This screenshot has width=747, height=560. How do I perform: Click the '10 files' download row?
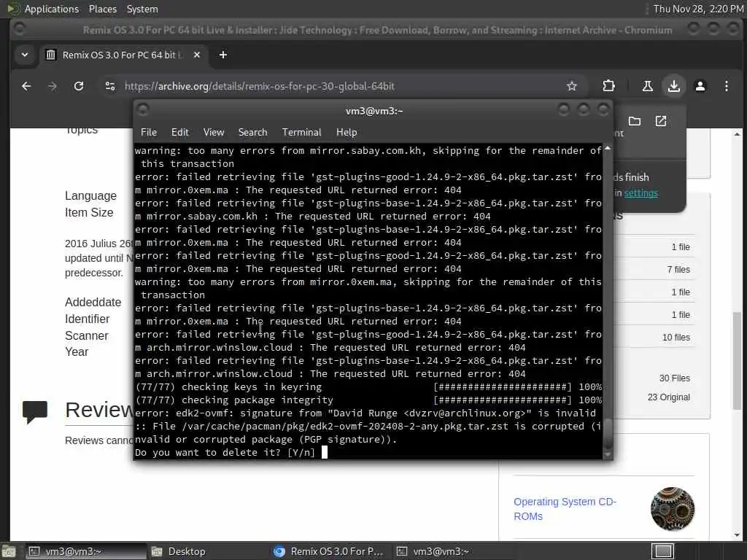tap(654, 337)
